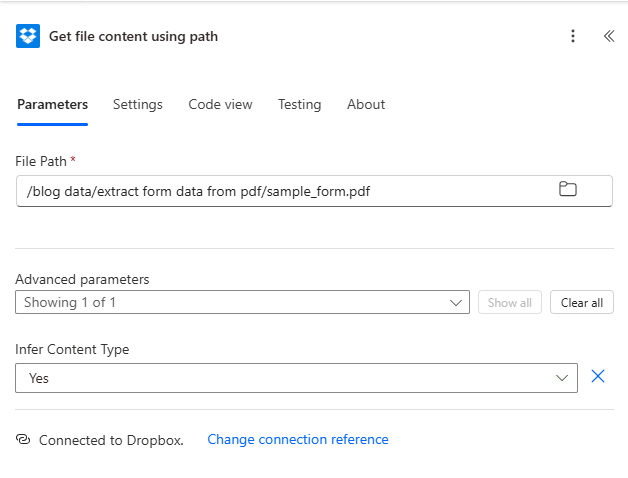The height and width of the screenshot is (478, 628).
Task: Open the folder picker in File Path
Action: point(568,189)
